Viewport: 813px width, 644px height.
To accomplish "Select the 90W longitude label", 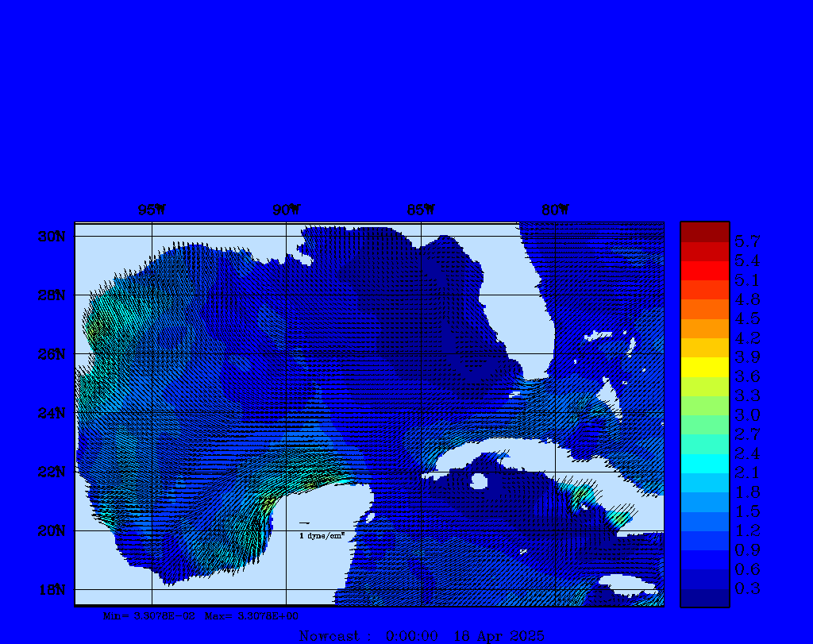I will (x=286, y=210).
